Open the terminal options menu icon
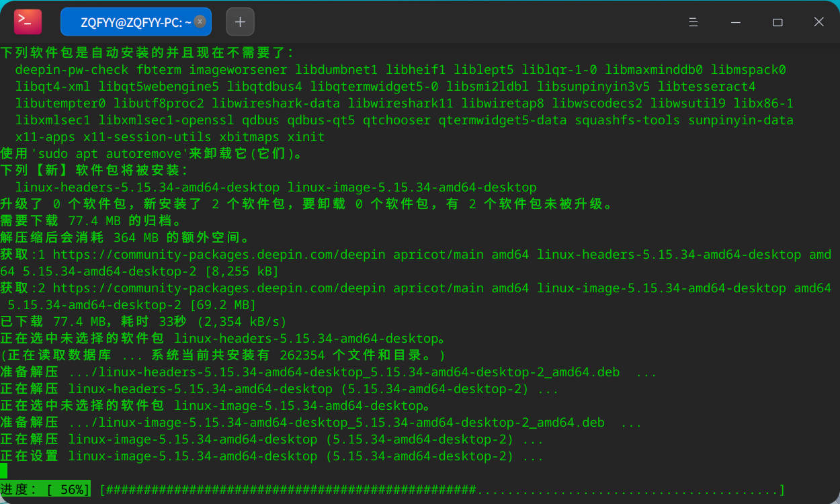This screenshot has width=840, height=504. [694, 22]
